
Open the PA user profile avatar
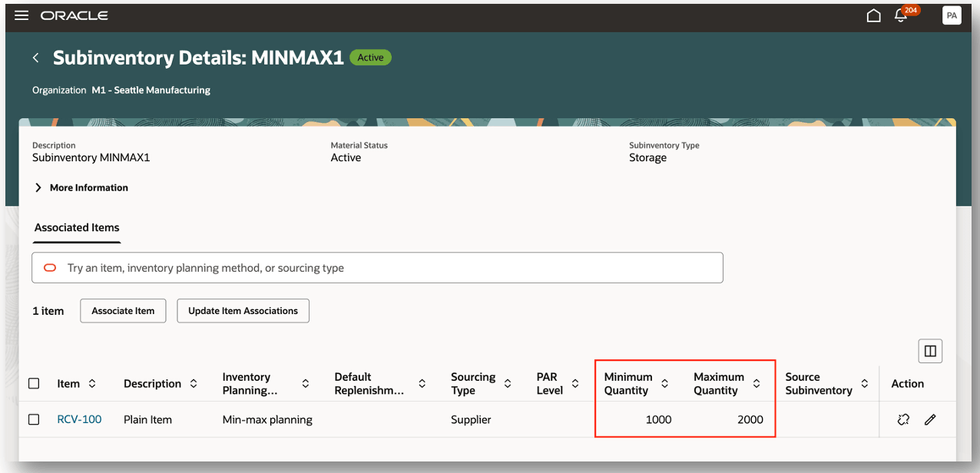[952, 15]
